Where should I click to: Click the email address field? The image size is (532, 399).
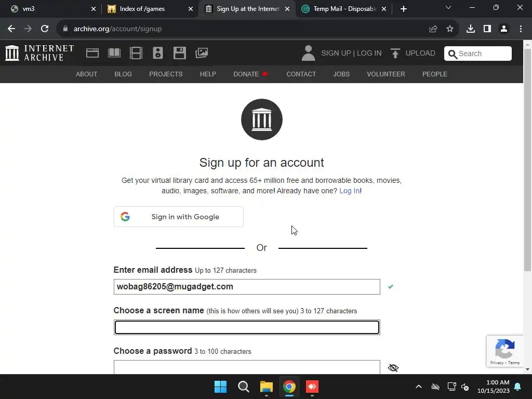coord(247,287)
